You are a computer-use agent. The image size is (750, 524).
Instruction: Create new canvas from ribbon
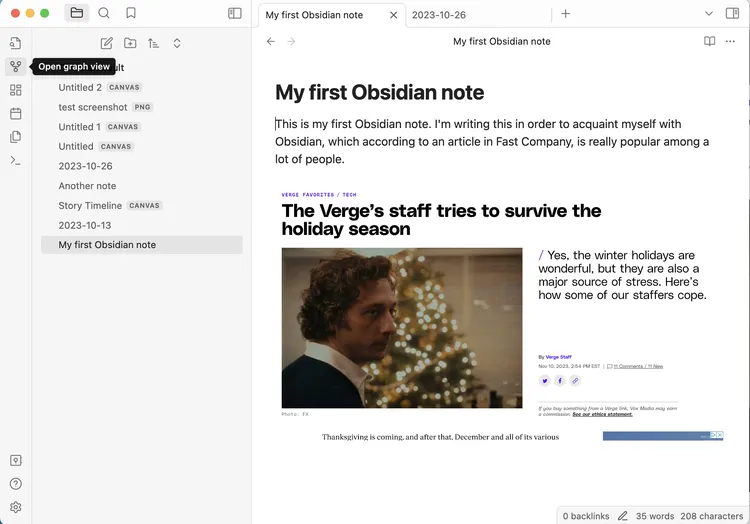pyautogui.click(x=15, y=90)
